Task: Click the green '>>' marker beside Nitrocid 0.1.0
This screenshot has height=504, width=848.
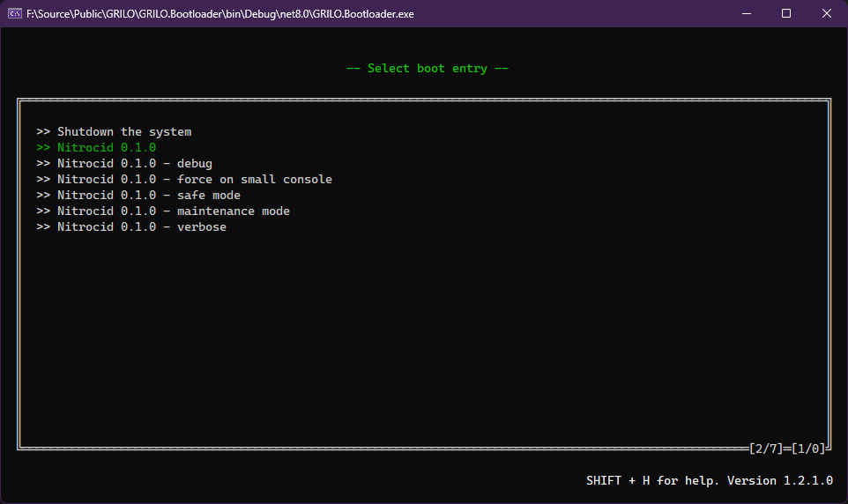Action: point(43,148)
